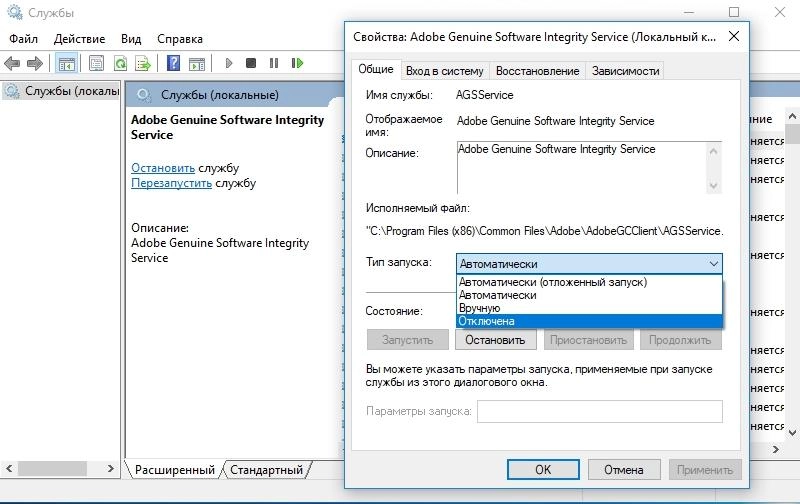Click the Export list toolbar icon
Viewport: 800px width, 504px height.
tap(143, 63)
